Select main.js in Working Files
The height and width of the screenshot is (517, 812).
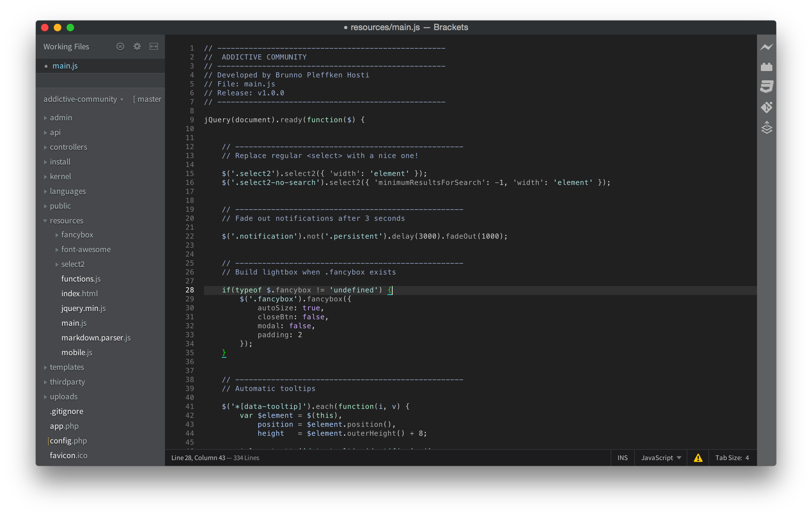coord(65,66)
